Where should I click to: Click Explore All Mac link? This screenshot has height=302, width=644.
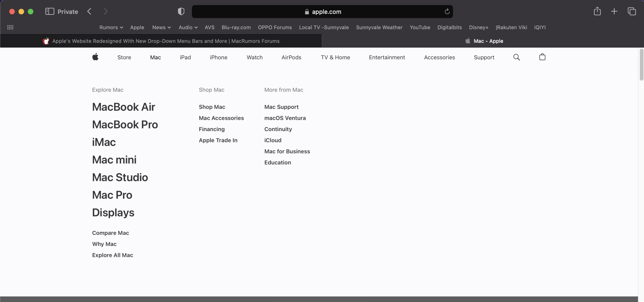click(112, 255)
